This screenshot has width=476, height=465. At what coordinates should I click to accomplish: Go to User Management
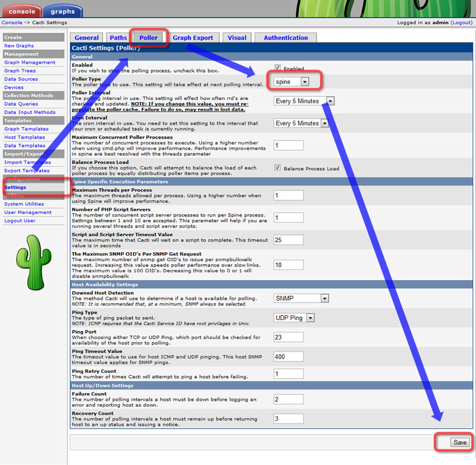[27, 212]
